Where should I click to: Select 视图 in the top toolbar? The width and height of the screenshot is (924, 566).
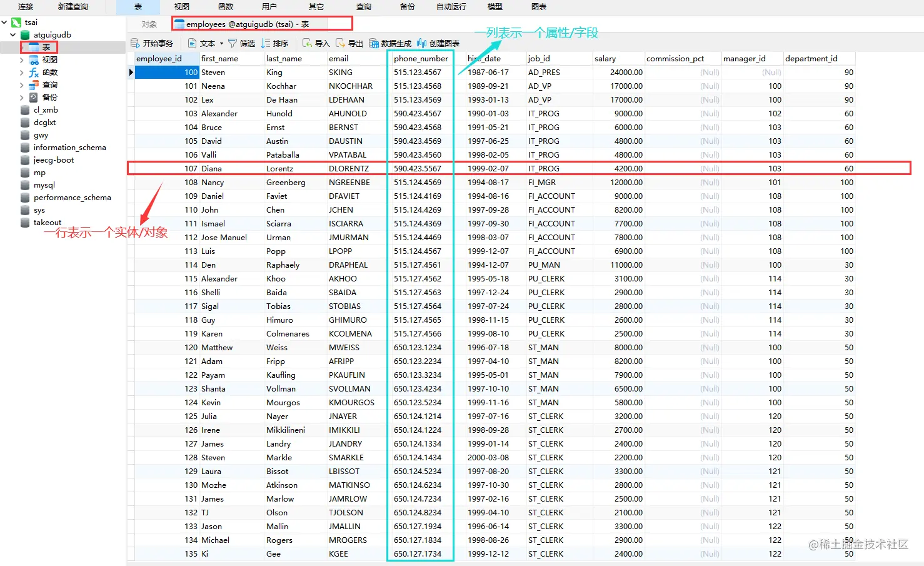click(x=182, y=7)
